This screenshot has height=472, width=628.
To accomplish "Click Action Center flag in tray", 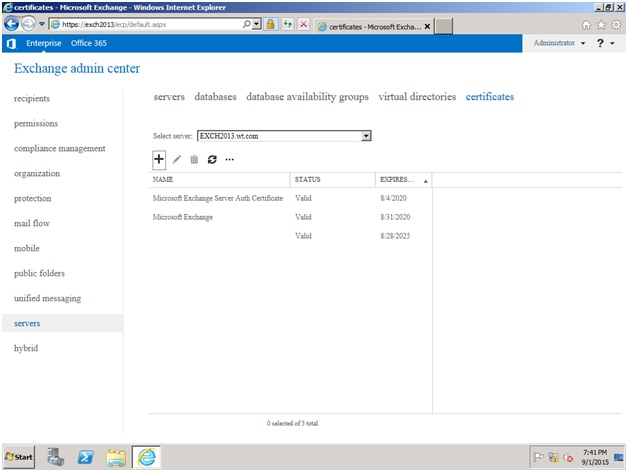I will (x=538, y=457).
